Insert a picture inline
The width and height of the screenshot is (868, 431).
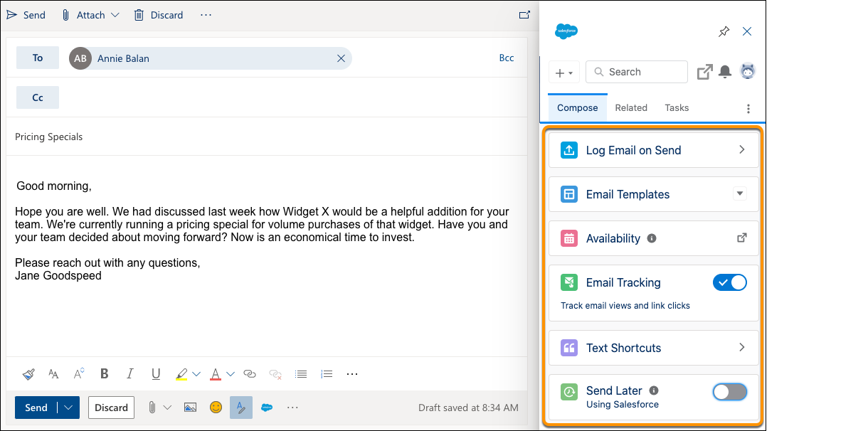pos(190,408)
